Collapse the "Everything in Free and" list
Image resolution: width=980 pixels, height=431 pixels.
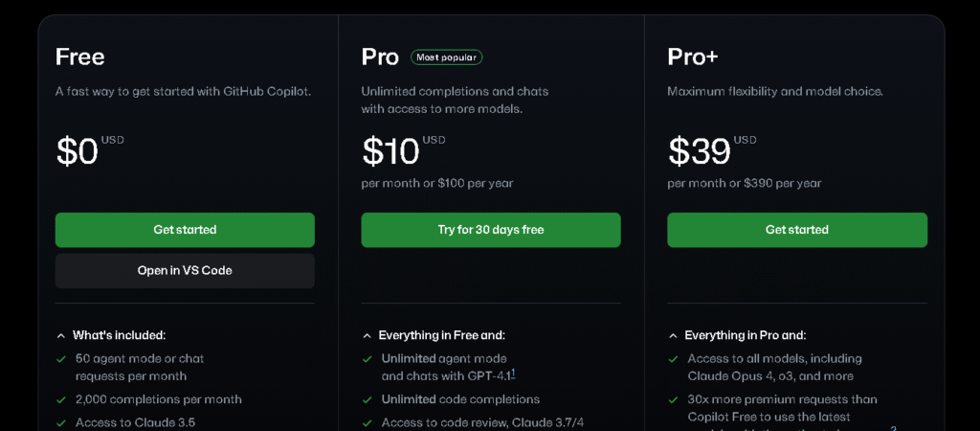pos(367,336)
